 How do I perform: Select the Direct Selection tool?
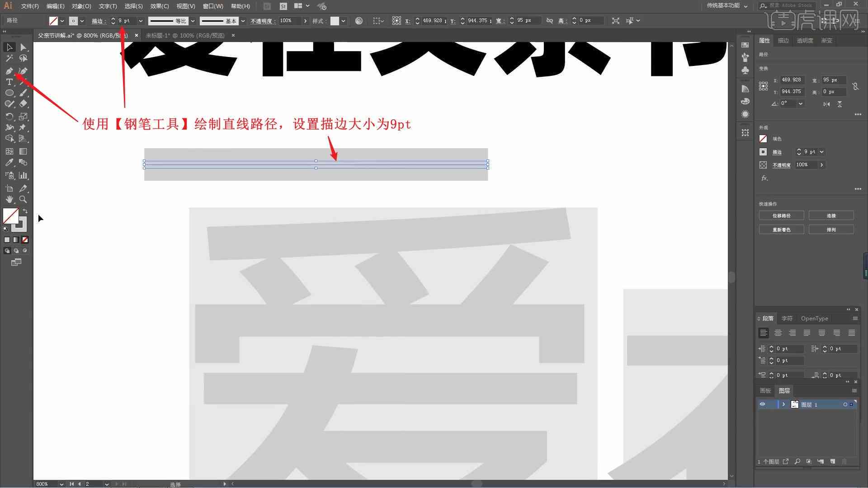point(23,47)
